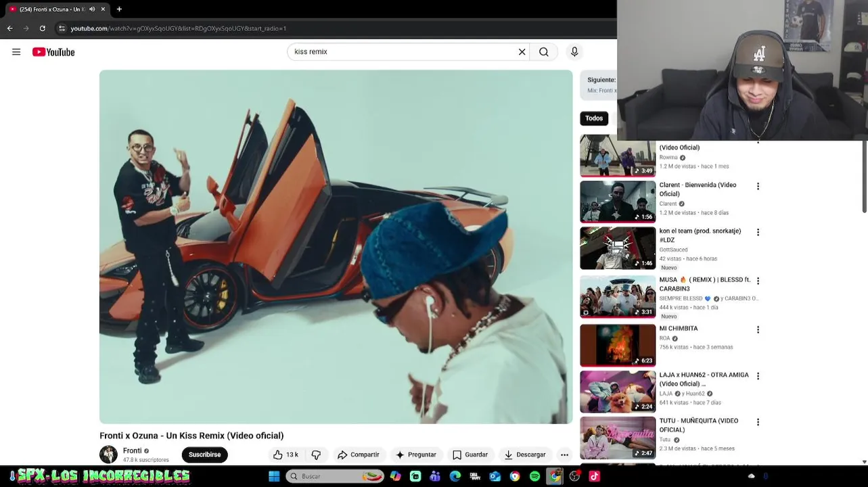Open a new browser tab
The width and height of the screenshot is (868, 487).
(119, 9)
